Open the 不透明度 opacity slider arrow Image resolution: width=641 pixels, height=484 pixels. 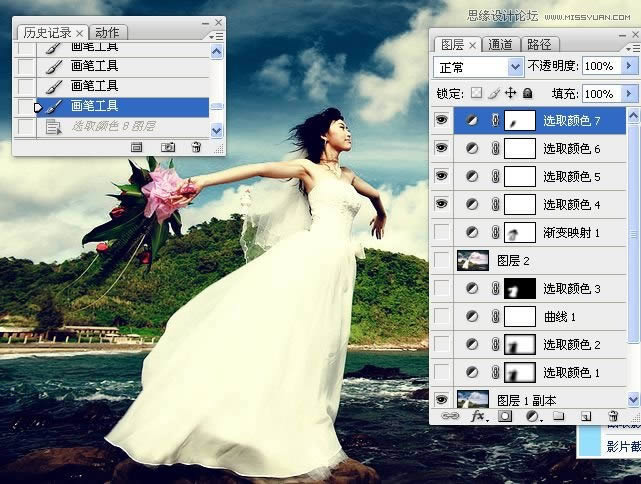coord(628,66)
